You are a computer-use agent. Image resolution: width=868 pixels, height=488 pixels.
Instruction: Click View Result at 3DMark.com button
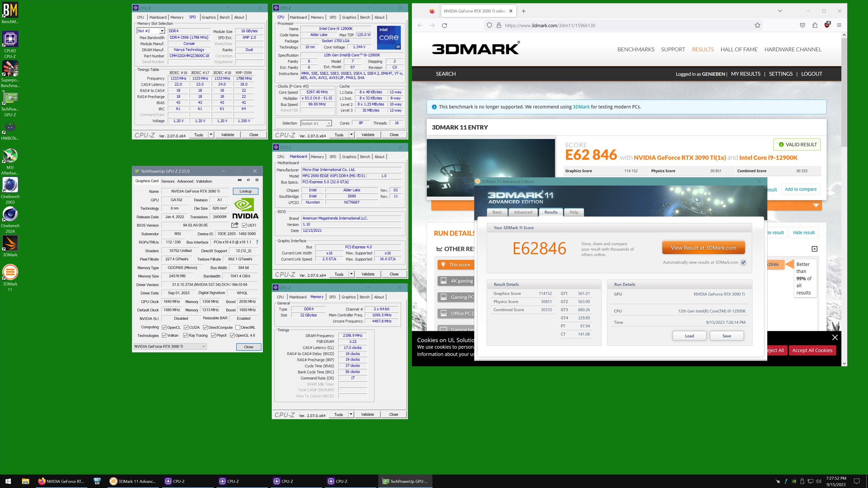pyautogui.click(x=704, y=248)
